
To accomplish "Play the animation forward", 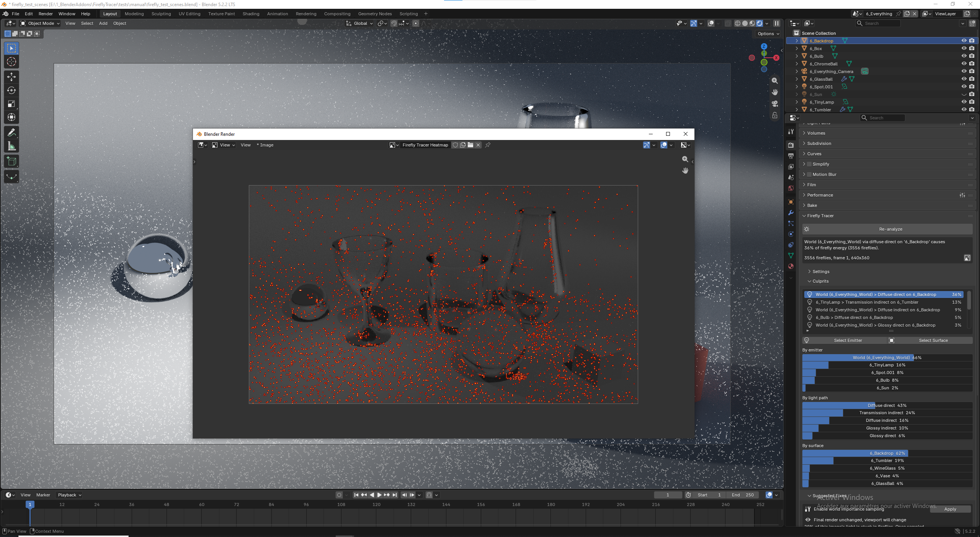I will 379,495.
